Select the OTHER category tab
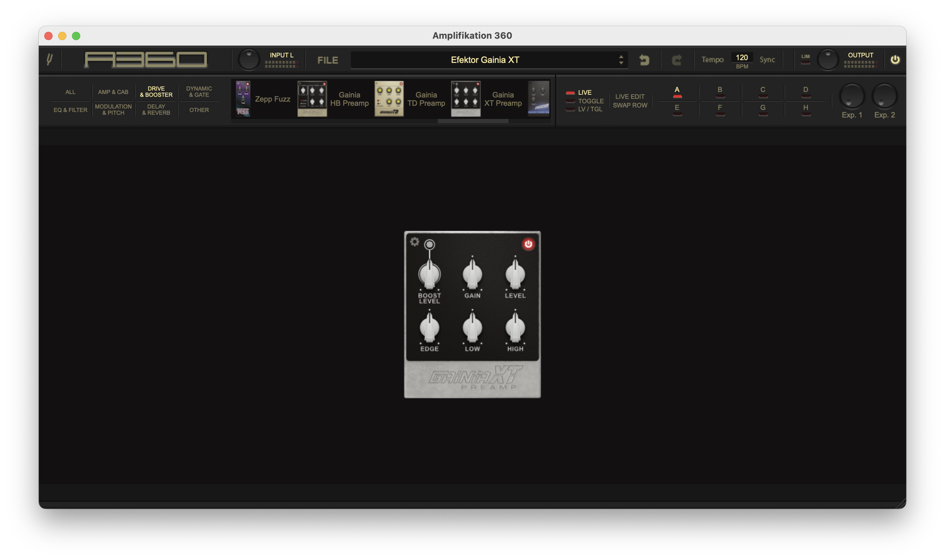This screenshot has height=560, width=945. point(199,110)
